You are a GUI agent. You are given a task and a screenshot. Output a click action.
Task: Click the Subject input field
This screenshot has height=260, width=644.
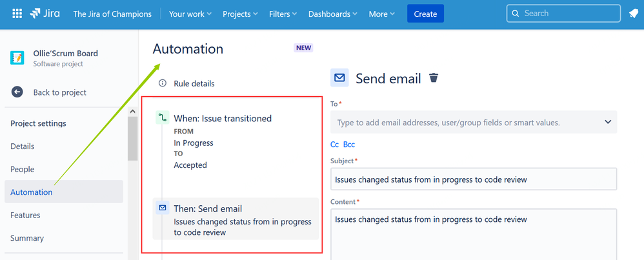coord(474,179)
